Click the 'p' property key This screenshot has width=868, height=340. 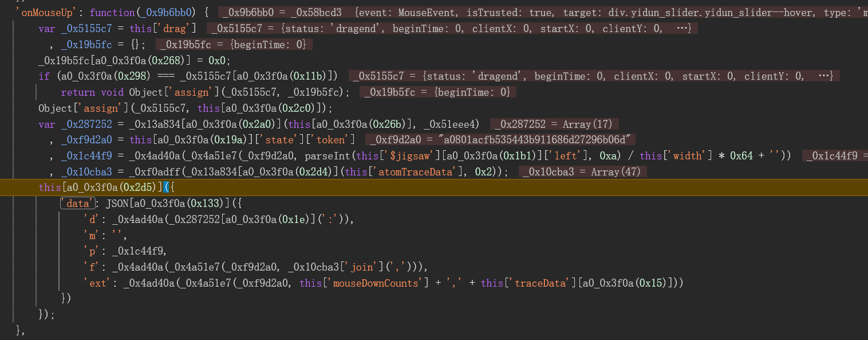click(90, 251)
